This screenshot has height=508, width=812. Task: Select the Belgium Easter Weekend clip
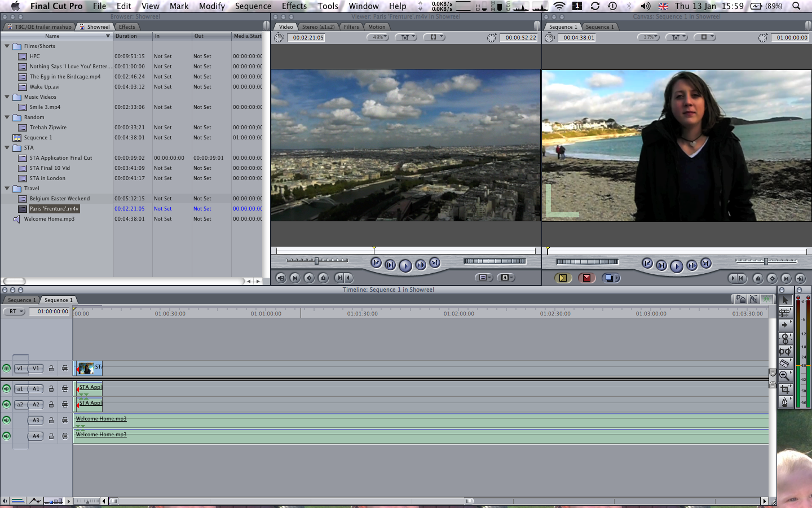coord(59,199)
